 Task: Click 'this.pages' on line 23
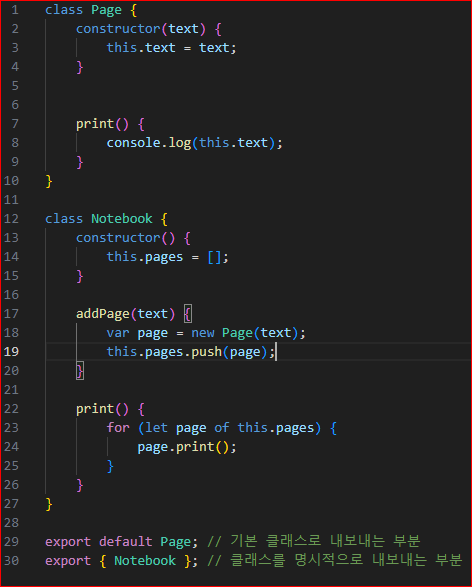(276, 428)
